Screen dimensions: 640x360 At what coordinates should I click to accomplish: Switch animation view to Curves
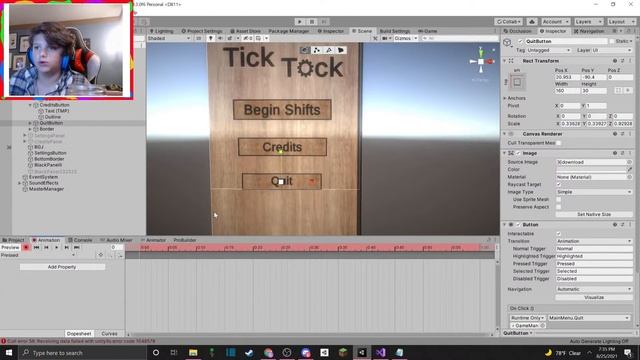point(109,334)
